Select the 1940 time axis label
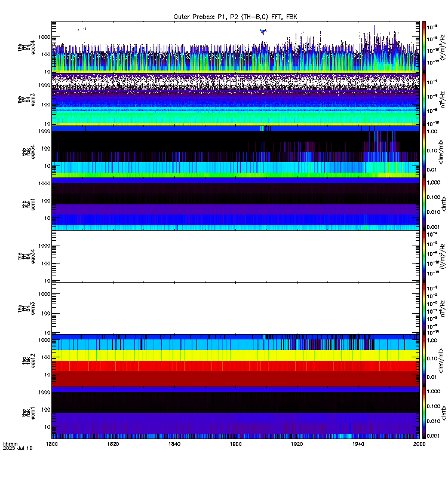This screenshot has width=448, height=478. [358, 444]
